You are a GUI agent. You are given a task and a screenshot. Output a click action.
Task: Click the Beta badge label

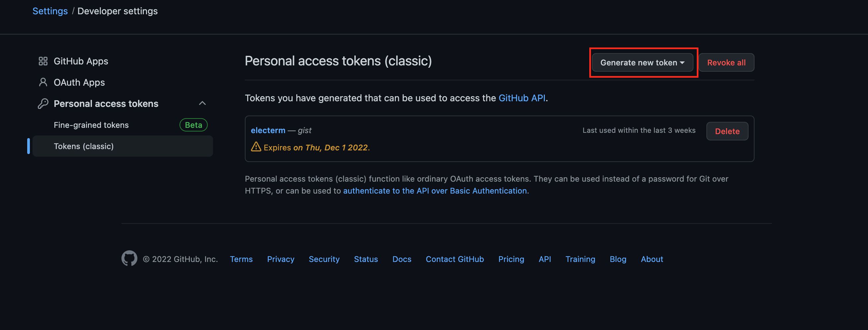[x=193, y=125]
